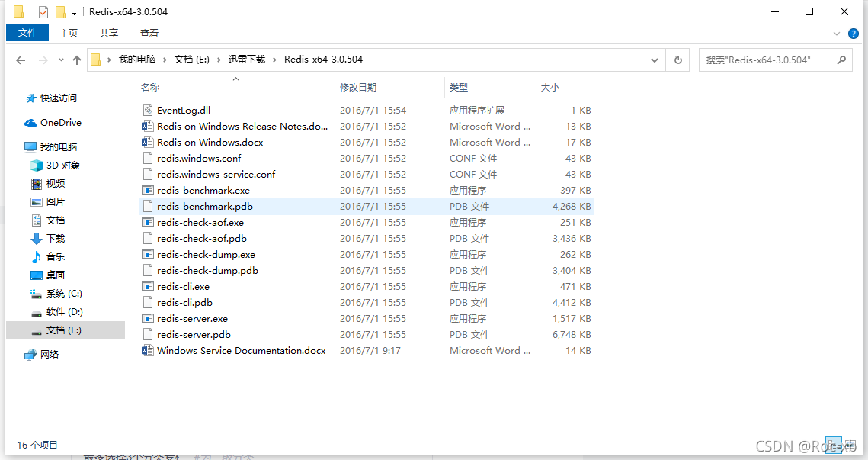Screen dimensions: 868x460
Task: Select the redis-check-dump.pdb file icon
Action: pos(148,271)
